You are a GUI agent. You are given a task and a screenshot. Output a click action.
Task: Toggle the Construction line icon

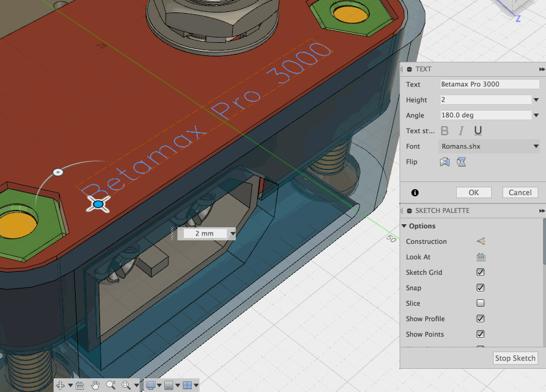[481, 242]
